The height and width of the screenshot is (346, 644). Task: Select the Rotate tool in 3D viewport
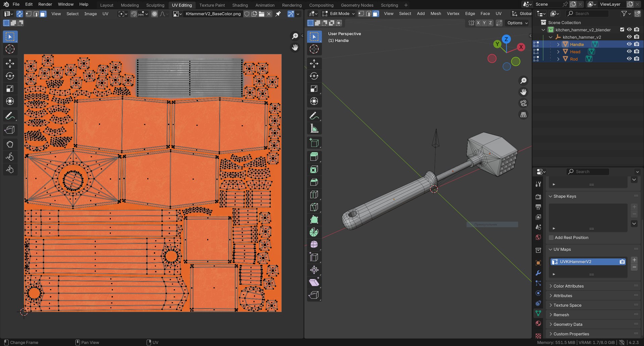314,76
